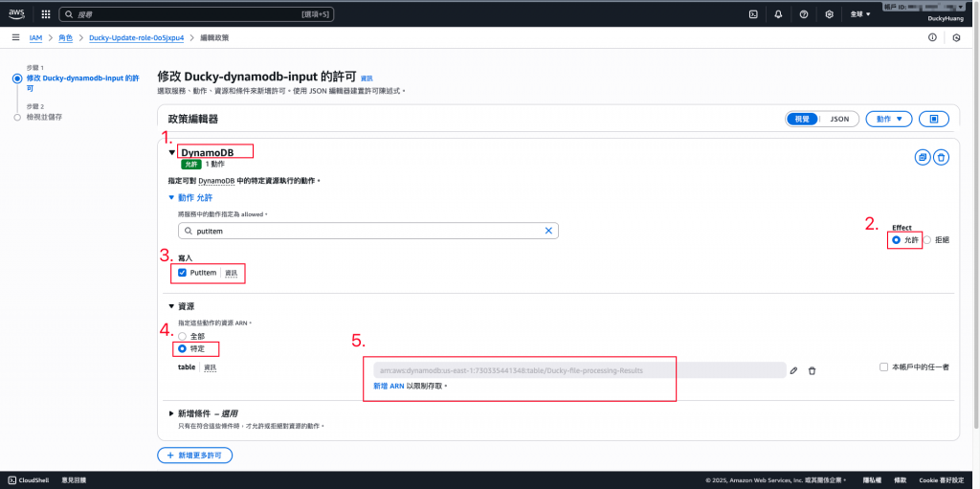Viewport: 980px width, 489px height.
Task: Open the DuckyHuang account menu
Action: pos(946,19)
